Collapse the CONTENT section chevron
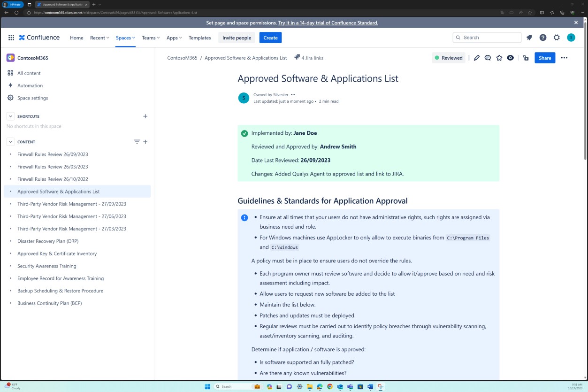Viewport: 588px width, 392px height. 10,141
